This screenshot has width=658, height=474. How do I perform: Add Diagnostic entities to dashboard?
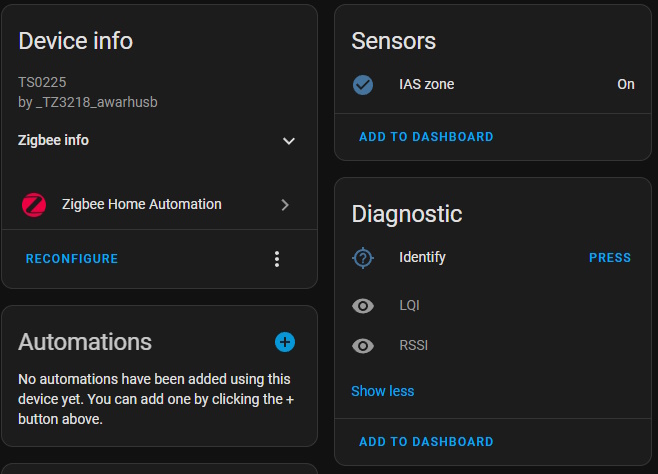pos(426,442)
